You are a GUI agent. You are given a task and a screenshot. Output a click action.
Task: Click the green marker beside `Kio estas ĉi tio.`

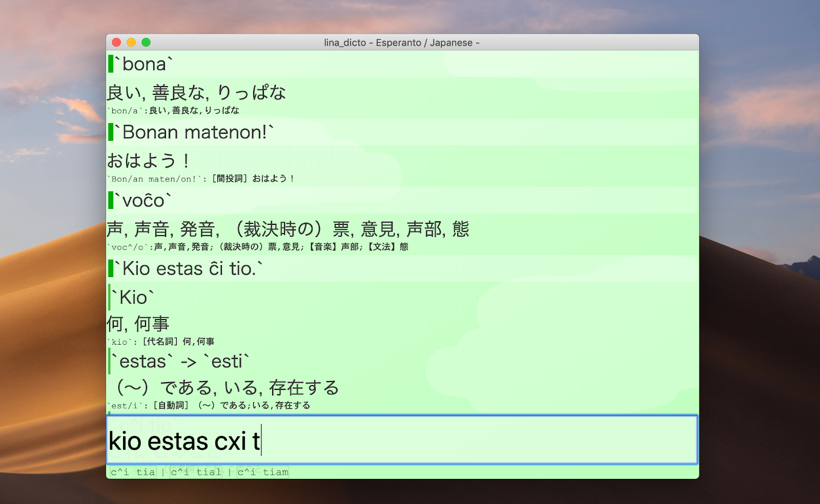[111, 268]
